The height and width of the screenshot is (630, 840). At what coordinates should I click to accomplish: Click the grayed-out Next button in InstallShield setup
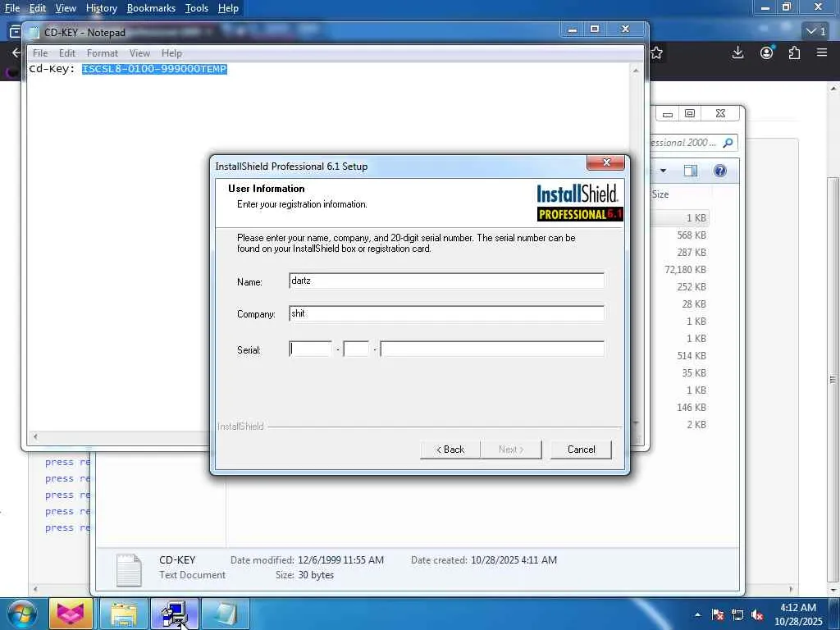coord(511,450)
